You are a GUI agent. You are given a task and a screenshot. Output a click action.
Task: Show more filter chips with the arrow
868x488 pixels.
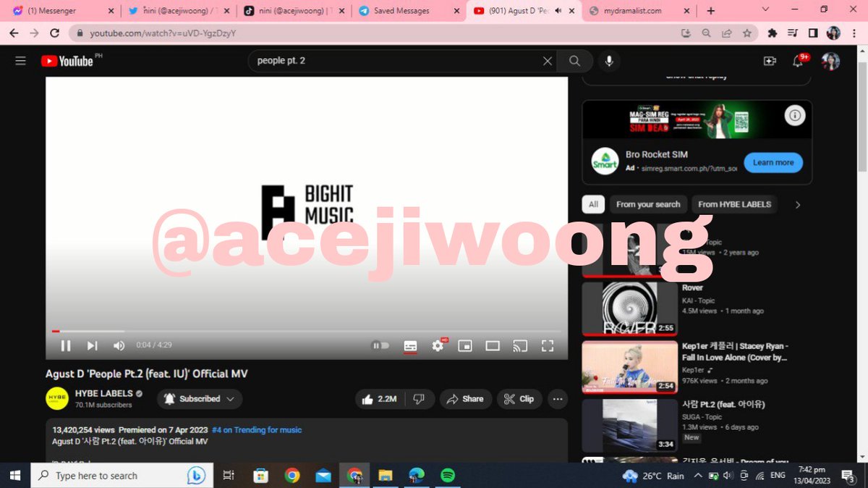(798, 205)
